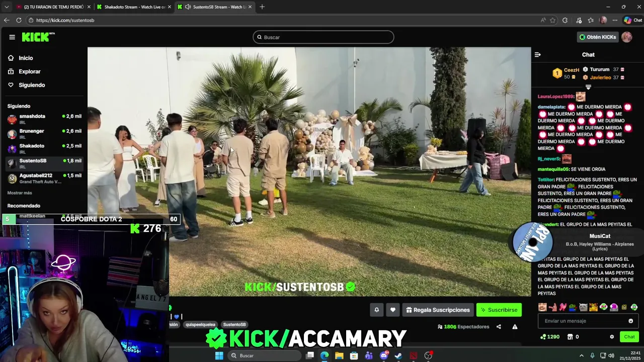Select first face emote in quick bar

pyautogui.click(x=542, y=307)
